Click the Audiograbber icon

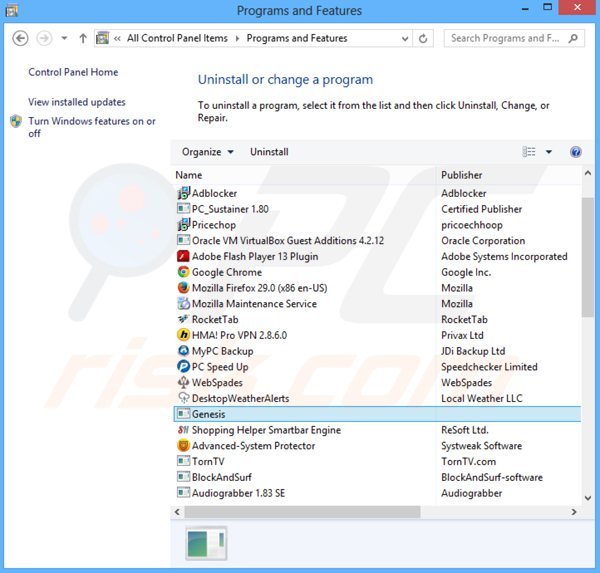184,493
